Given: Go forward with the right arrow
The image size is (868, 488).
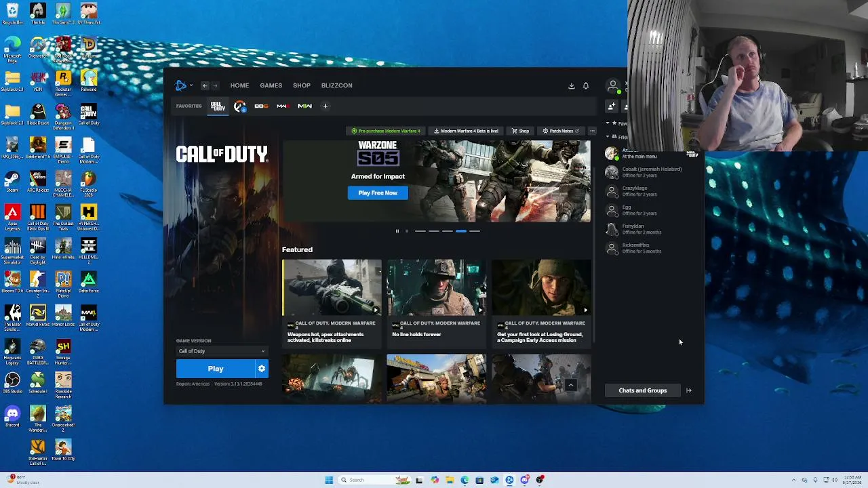Looking at the screenshot, I should click(215, 86).
